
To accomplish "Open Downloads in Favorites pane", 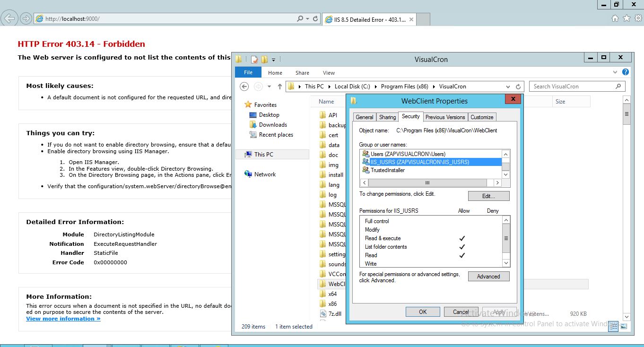I will click(x=272, y=125).
